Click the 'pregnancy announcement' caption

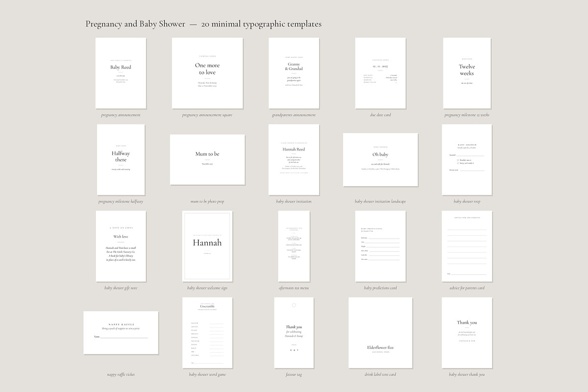(121, 115)
